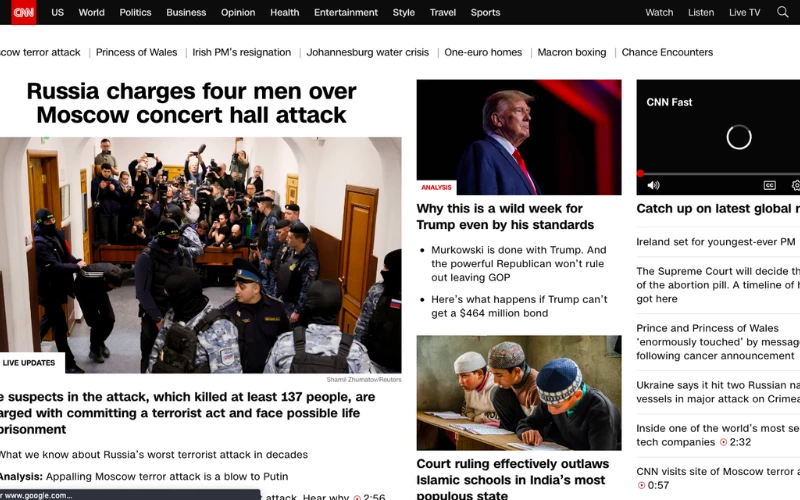Open the Listen link
800x500 pixels.
pos(701,12)
